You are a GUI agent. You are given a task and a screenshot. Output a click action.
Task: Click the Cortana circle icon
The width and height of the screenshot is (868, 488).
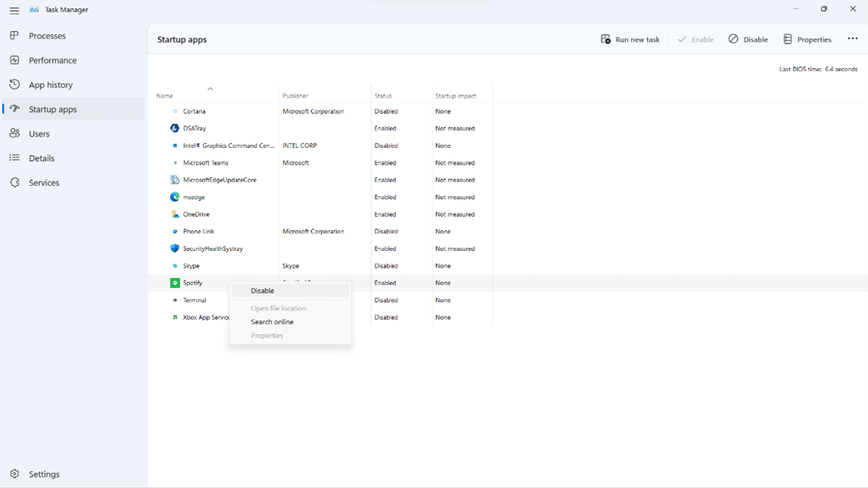pyautogui.click(x=175, y=111)
